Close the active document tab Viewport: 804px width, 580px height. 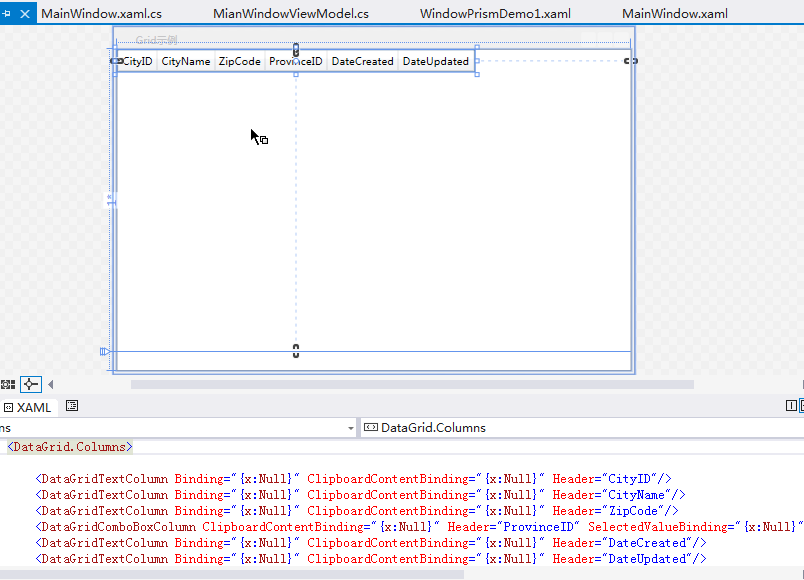[x=25, y=14]
